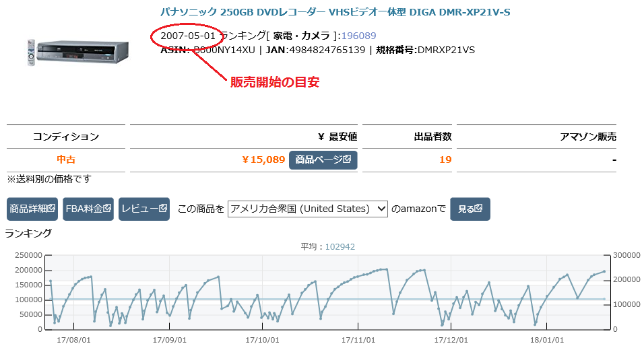
Task: Expand the country dropdown showing United States
Action: [308, 209]
